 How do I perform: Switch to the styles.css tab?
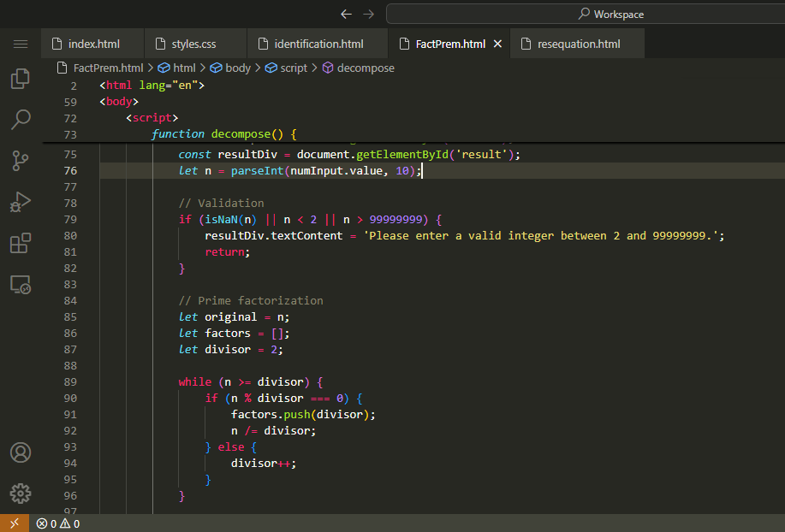[193, 44]
